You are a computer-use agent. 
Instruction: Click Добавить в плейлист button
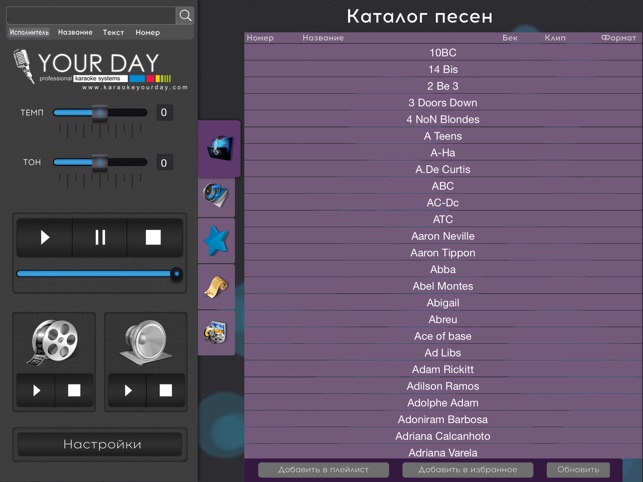click(x=323, y=470)
